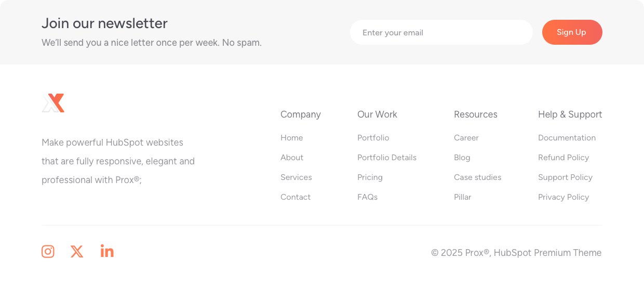Navigate to Portfolio Details
644x284 pixels.
(x=386, y=158)
